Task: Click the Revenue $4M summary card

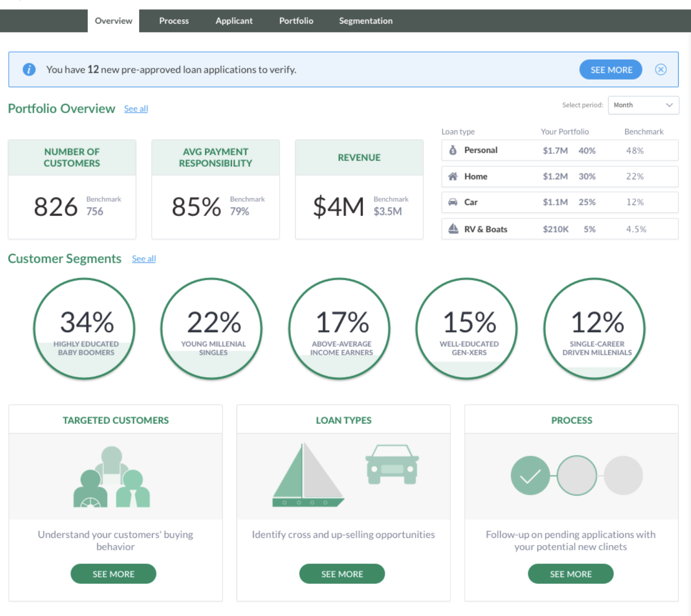Action: click(359, 189)
